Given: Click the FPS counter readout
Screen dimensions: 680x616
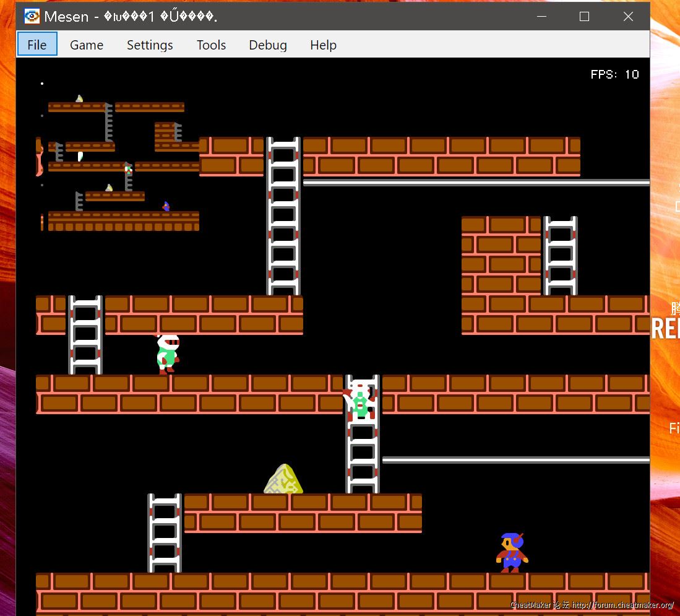Looking at the screenshot, I should tap(614, 74).
